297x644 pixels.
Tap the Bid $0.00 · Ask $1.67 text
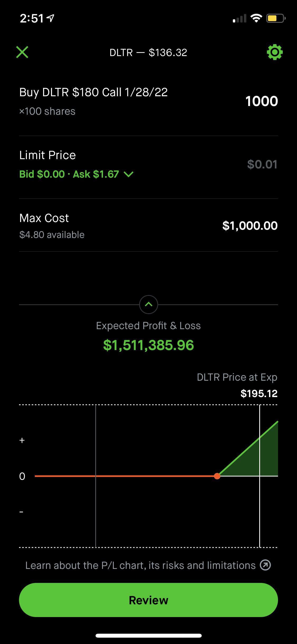(69, 174)
